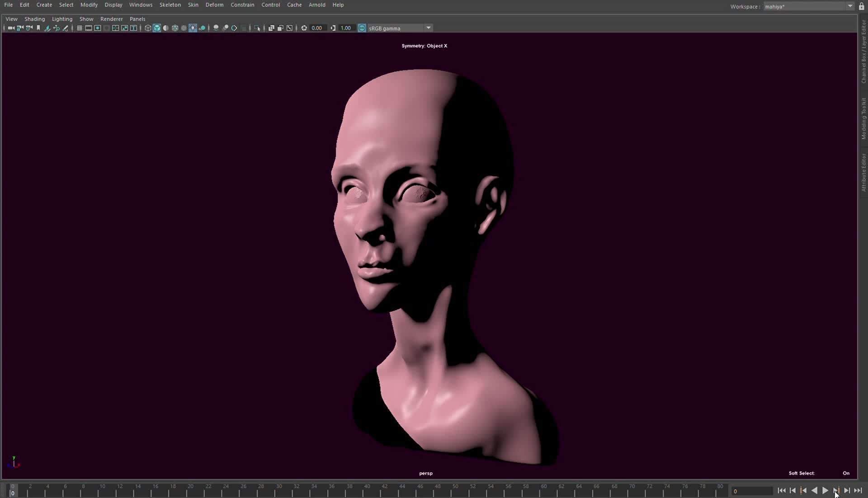Click the exposure control icon
This screenshot has width=868, height=498.
[x=305, y=28]
